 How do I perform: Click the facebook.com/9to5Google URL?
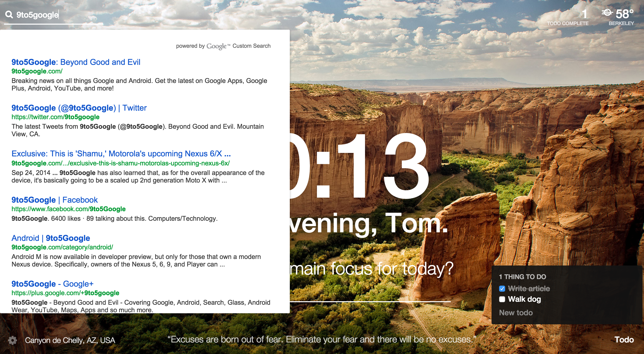(x=68, y=209)
